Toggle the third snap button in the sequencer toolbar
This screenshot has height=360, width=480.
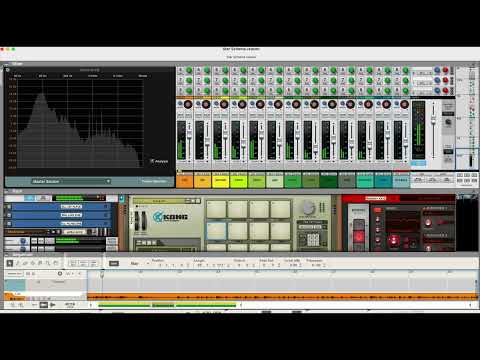pyautogui.click(x=94, y=263)
